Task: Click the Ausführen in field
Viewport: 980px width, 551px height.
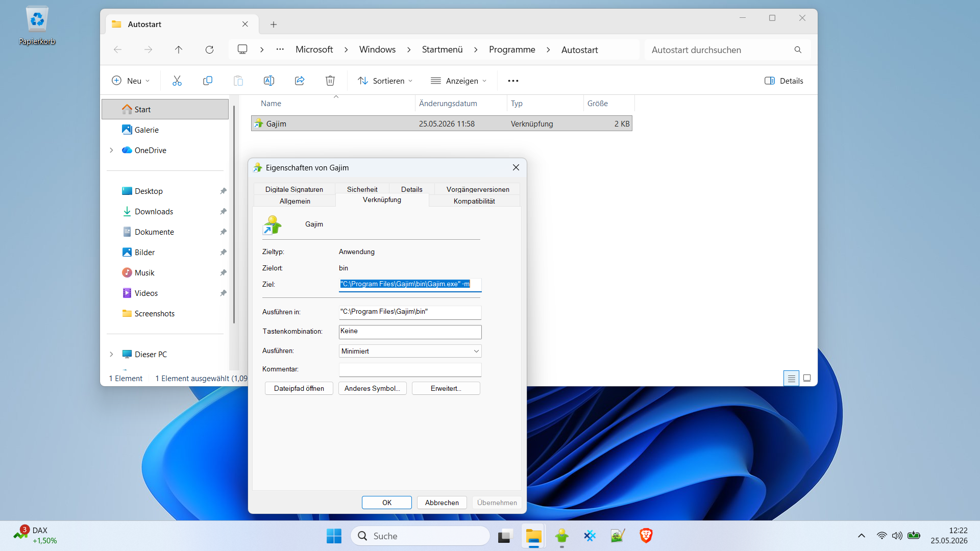Action: pos(410,312)
